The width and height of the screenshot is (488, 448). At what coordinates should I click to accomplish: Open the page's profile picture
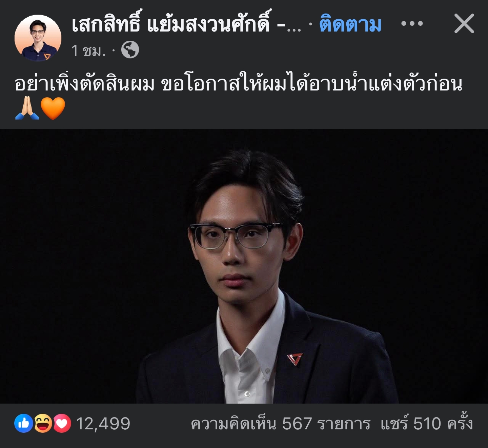[38, 38]
